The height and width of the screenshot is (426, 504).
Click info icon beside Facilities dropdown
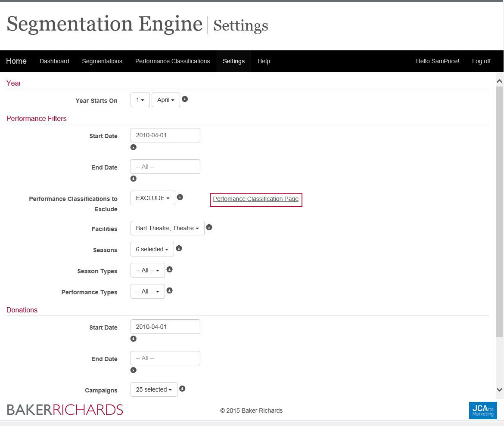click(x=209, y=227)
